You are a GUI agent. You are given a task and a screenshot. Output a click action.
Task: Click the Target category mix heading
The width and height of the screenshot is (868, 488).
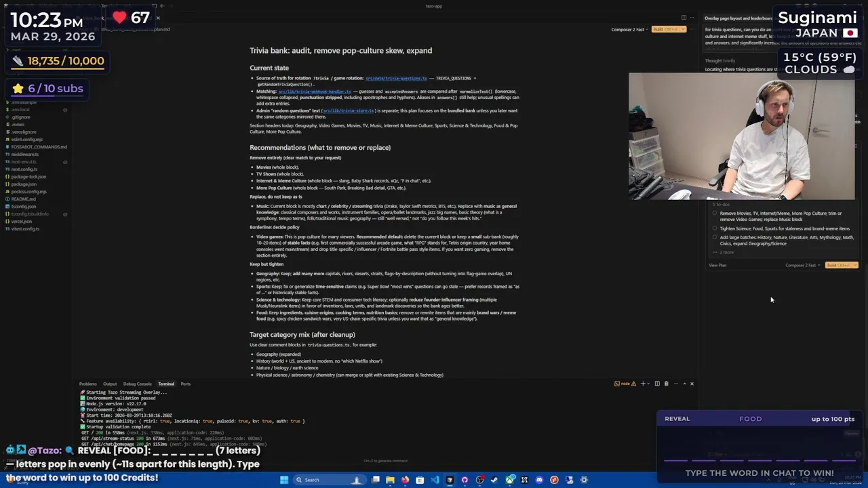coord(302,335)
